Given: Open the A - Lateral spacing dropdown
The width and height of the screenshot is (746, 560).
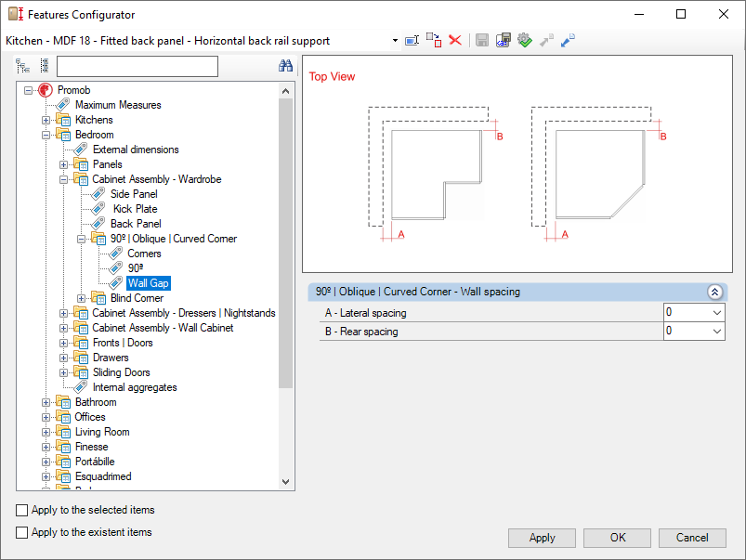Looking at the screenshot, I should point(715,313).
